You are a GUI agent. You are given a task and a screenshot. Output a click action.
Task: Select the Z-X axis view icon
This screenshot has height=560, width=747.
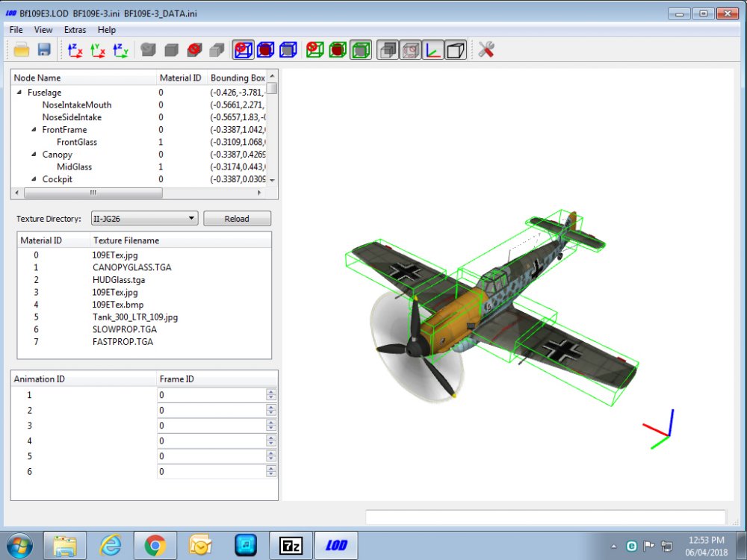point(75,50)
